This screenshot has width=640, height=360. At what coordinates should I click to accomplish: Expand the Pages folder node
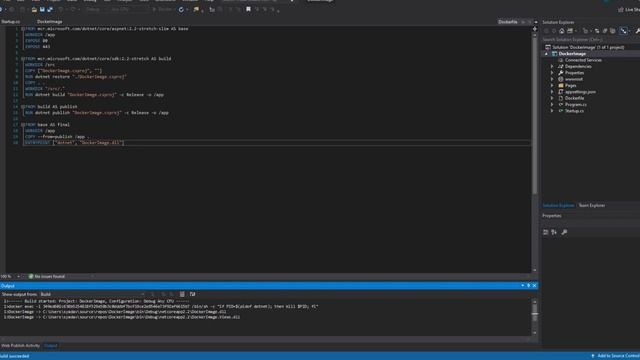(552, 86)
